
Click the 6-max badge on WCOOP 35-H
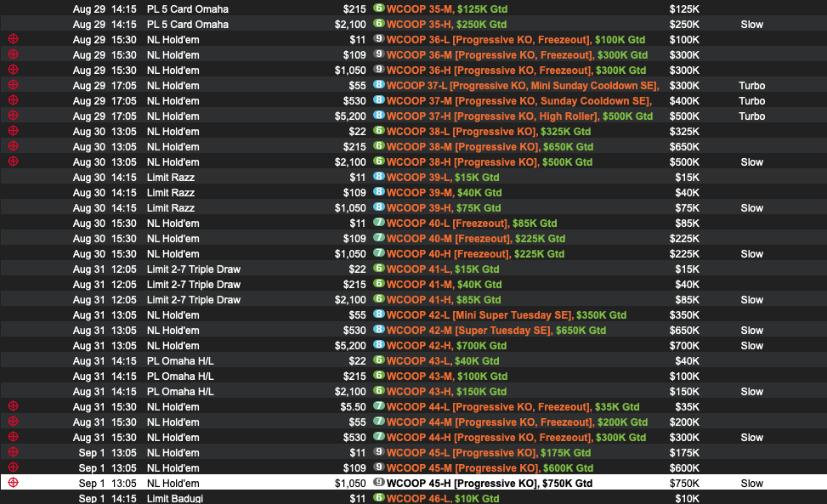(x=379, y=23)
